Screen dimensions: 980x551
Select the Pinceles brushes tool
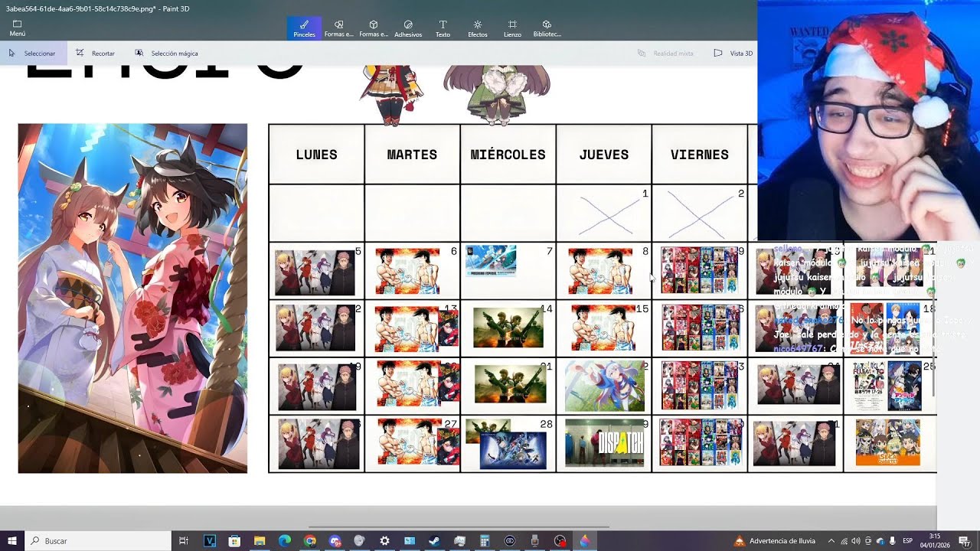point(304,28)
